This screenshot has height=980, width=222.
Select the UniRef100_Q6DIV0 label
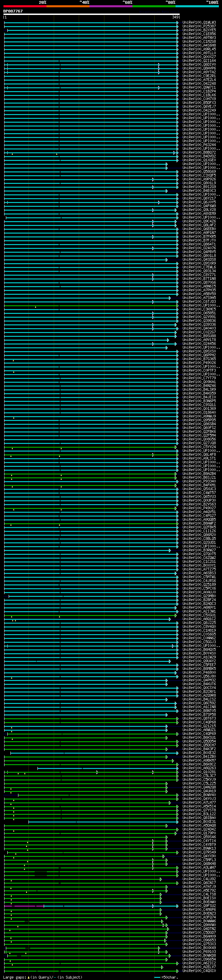click(199, 65)
